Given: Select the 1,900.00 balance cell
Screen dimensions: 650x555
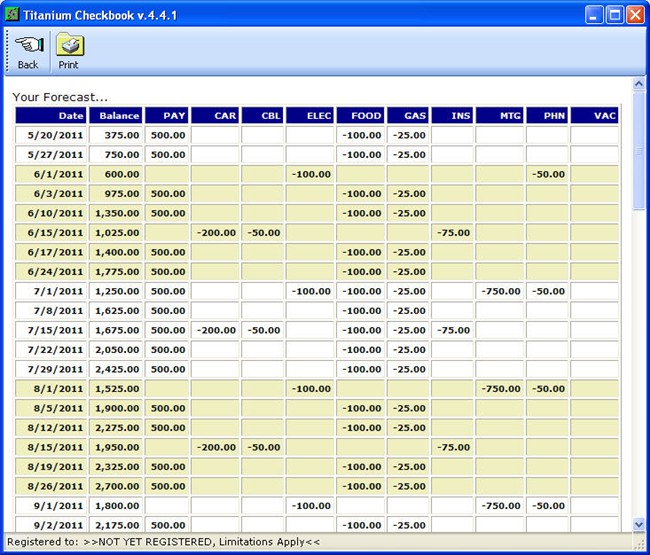Looking at the screenshot, I should point(116,408).
